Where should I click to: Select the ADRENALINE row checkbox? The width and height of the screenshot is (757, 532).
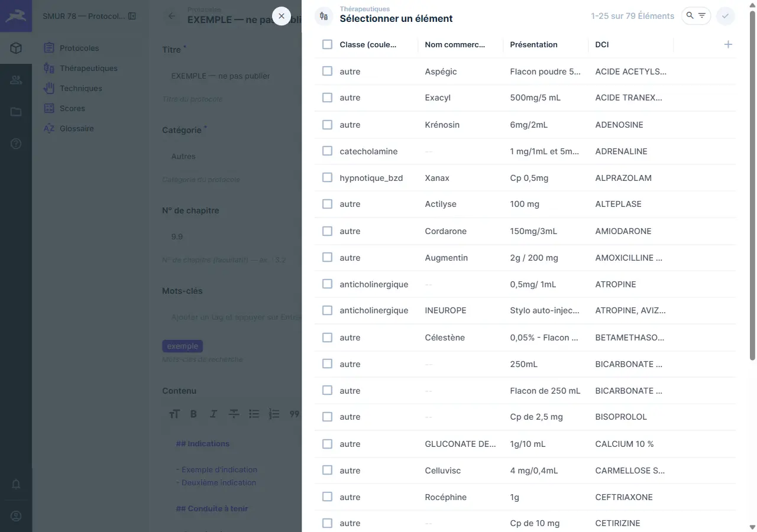coord(327,151)
